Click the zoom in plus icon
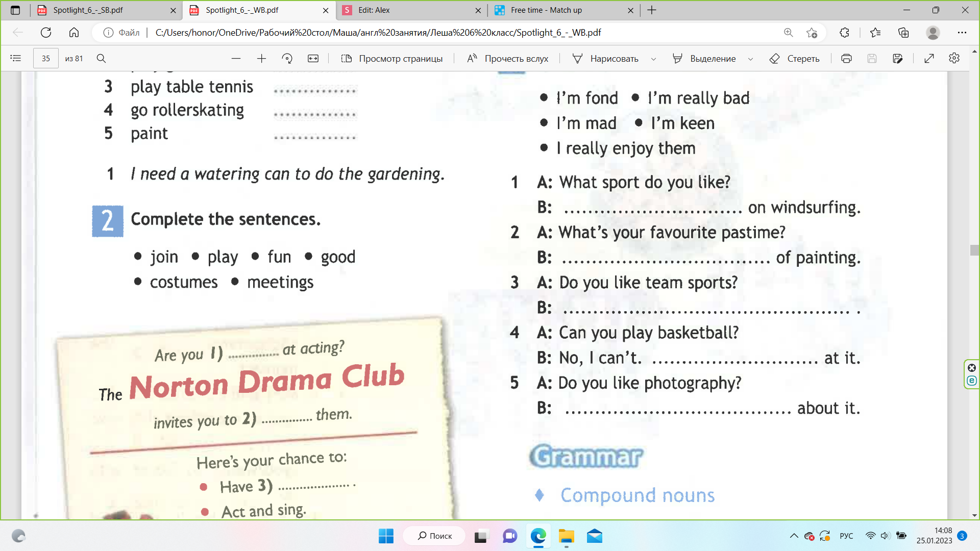980x551 pixels. pos(261,59)
